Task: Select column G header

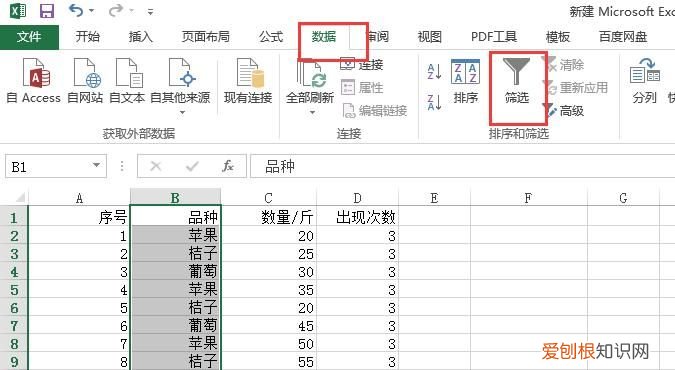Action: point(623,198)
